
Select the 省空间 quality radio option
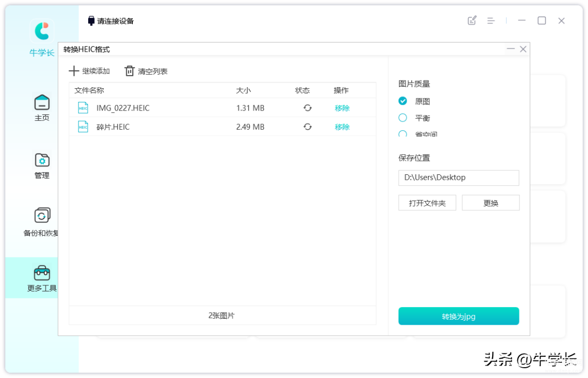click(x=403, y=133)
